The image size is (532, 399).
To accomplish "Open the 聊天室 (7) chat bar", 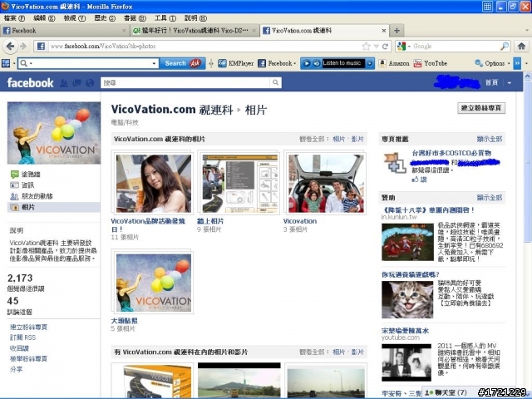I will coord(451,392).
